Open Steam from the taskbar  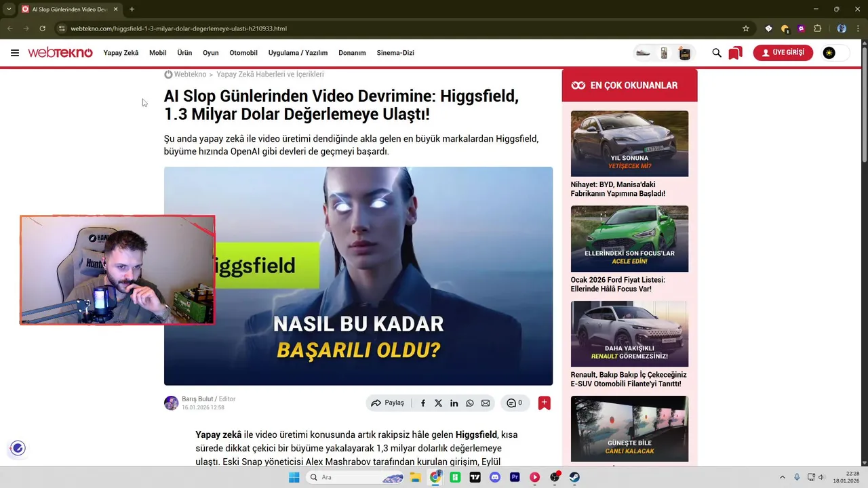tap(574, 477)
